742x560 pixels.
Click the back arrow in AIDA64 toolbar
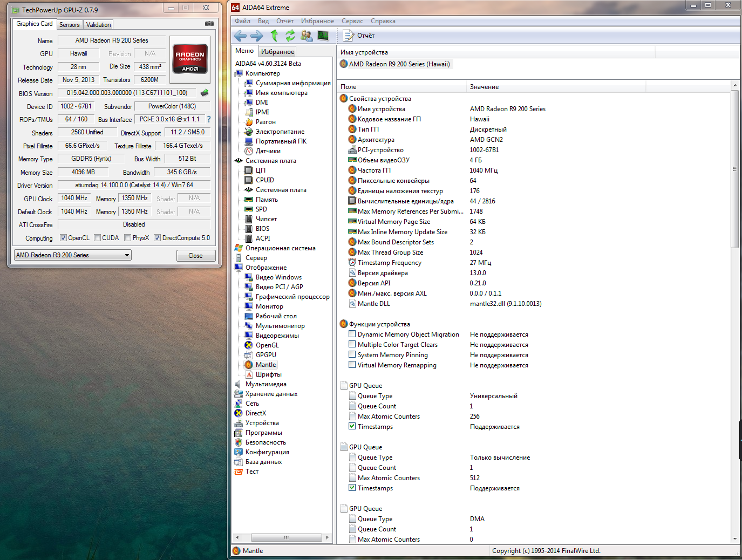point(240,36)
